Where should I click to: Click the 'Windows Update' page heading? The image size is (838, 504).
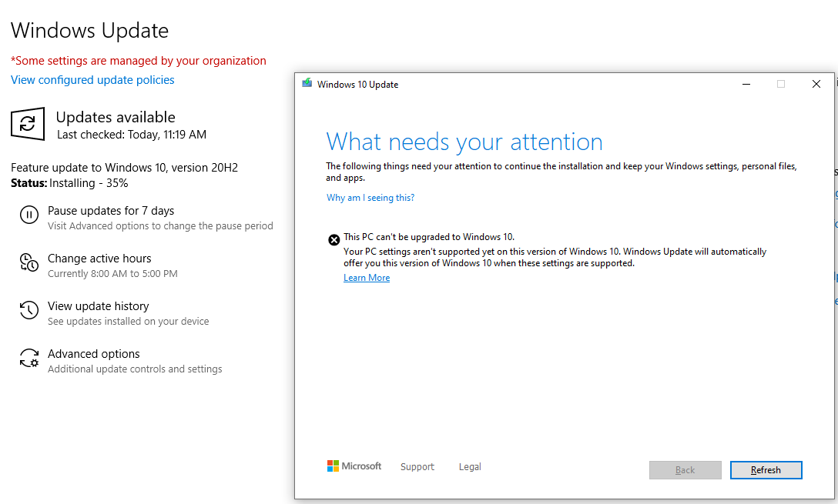point(90,31)
